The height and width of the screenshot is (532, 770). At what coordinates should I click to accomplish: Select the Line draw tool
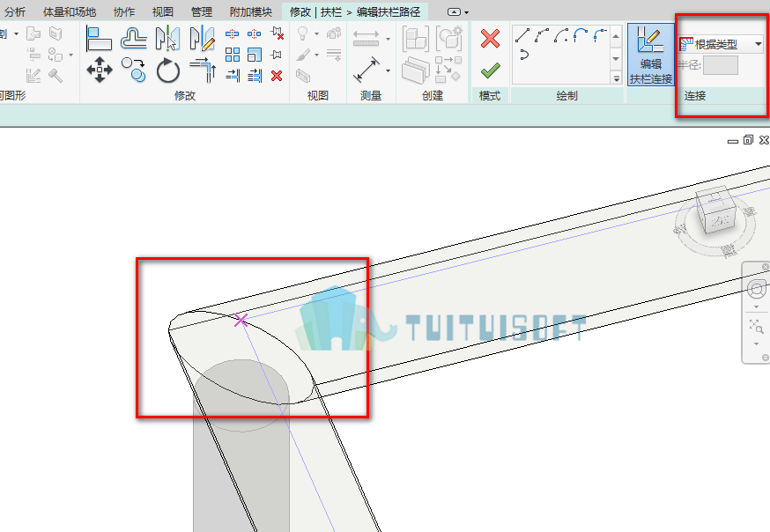click(x=522, y=35)
